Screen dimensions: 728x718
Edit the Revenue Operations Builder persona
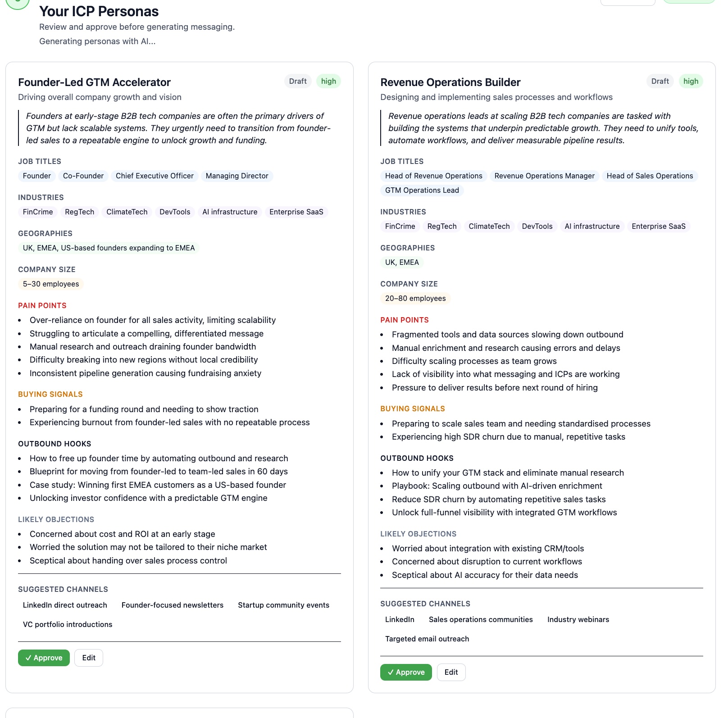tap(451, 672)
